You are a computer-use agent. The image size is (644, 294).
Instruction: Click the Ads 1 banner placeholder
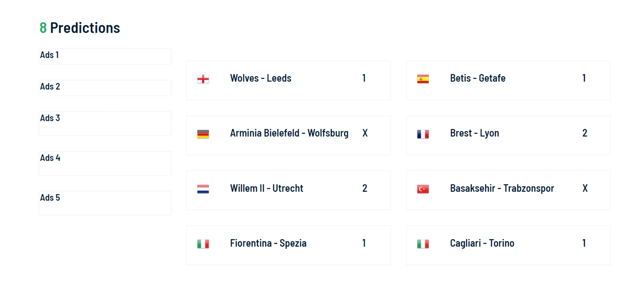click(x=105, y=56)
